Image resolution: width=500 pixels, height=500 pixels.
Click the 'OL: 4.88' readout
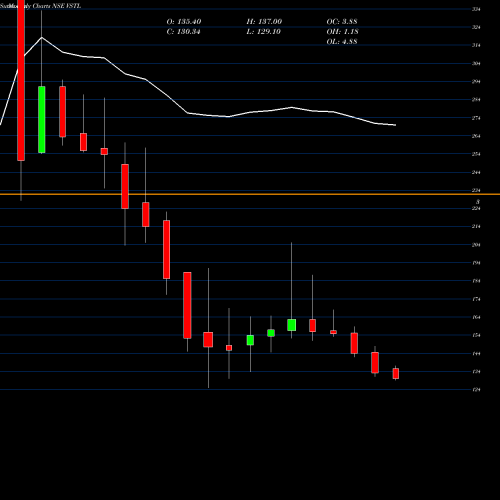(342, 42)
